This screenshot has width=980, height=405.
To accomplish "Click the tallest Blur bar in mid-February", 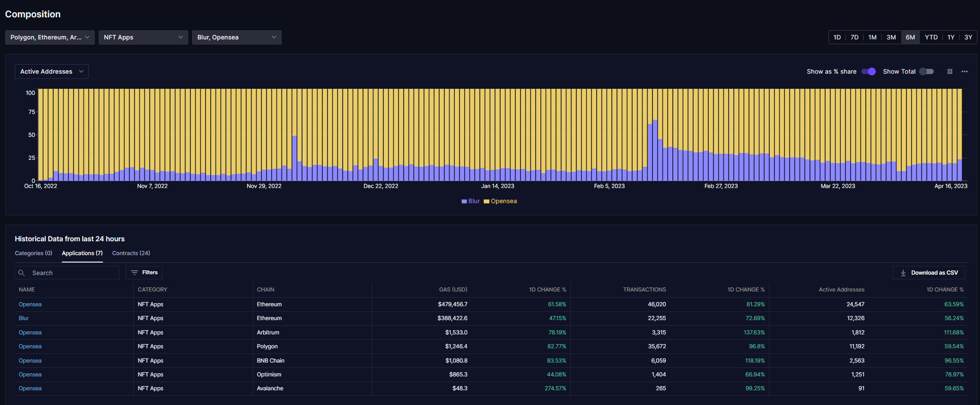I will coord(655,150).
